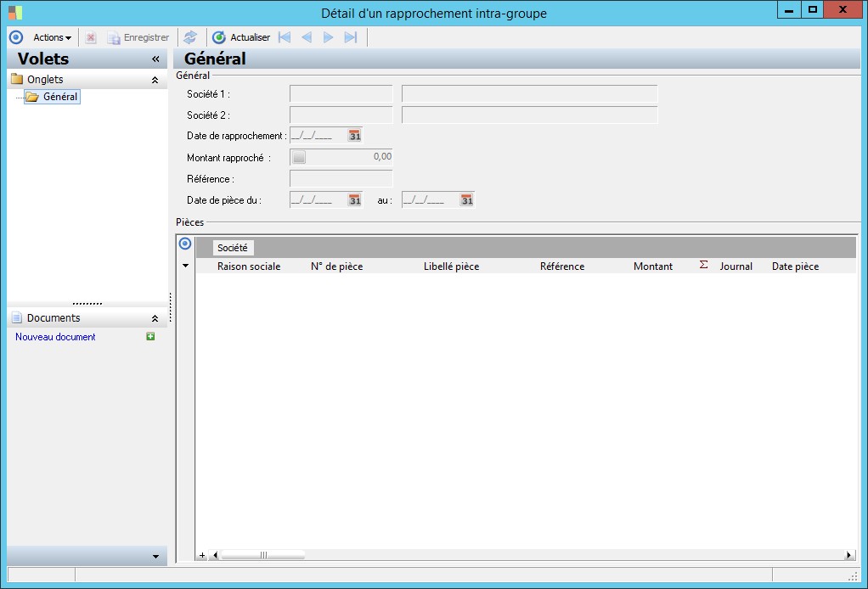
Task: Sort by the grid Référence column
Action: pyautogui.click(x=562, y=266)
